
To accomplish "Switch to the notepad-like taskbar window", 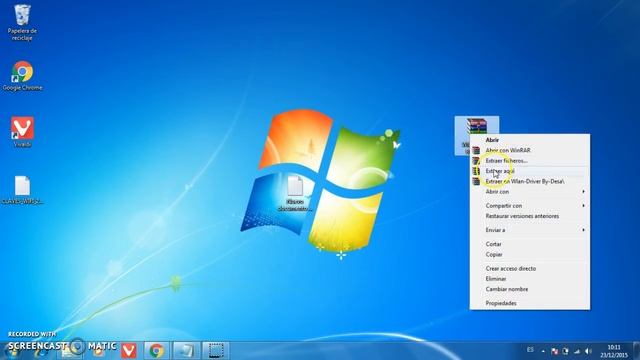I will tap(186, 351).
